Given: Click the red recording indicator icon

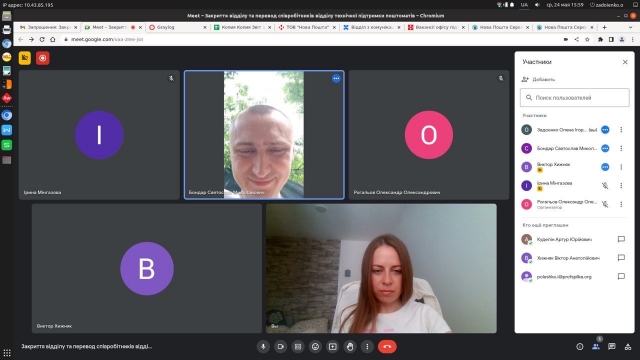Looking at the screenshot, I should 42,58.
